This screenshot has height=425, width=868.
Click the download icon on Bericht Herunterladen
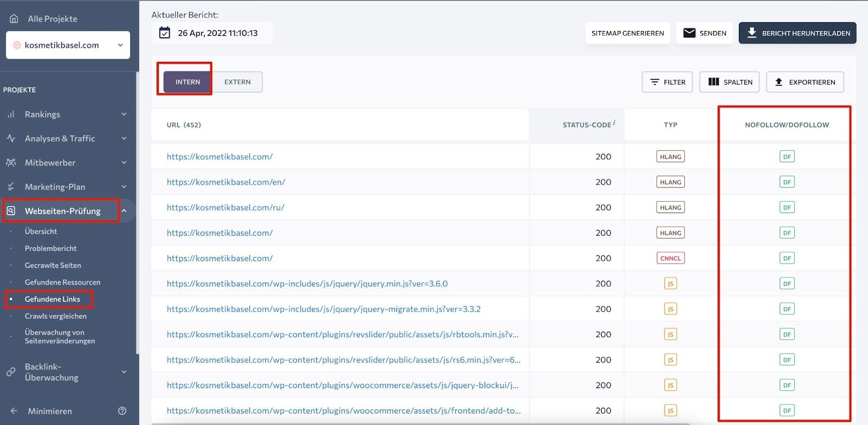752,33
